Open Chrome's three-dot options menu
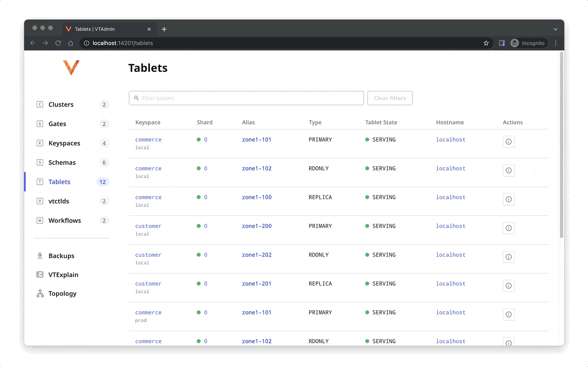The image size is (588, 367). point(556,43)
